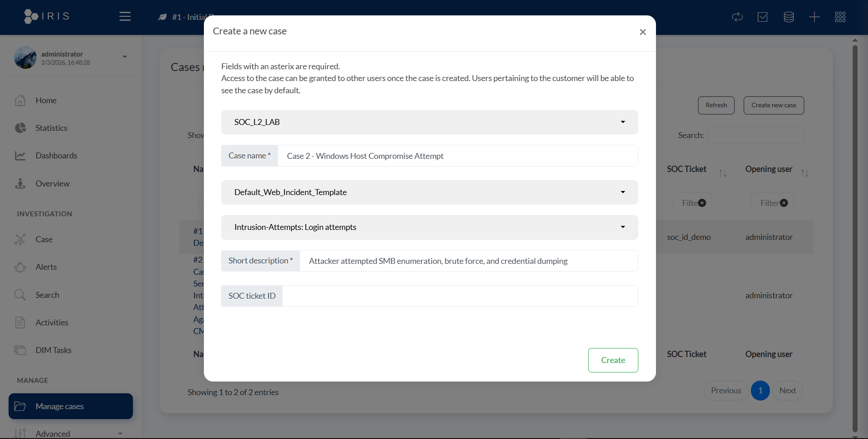This screenshot has width=868, height=439.
Task: Sort table by SOC Ticket column
Action: pyautogui.click(x=722, y=173)
